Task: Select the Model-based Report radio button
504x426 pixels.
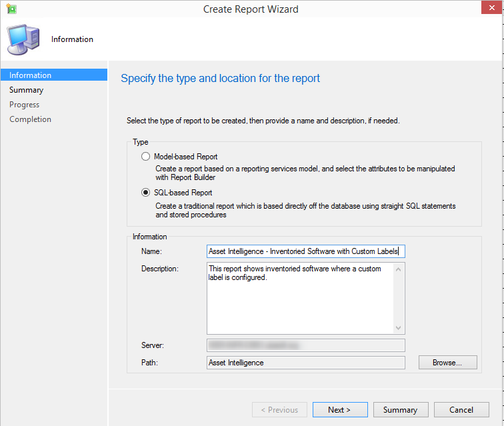Action: coord(145,157)
